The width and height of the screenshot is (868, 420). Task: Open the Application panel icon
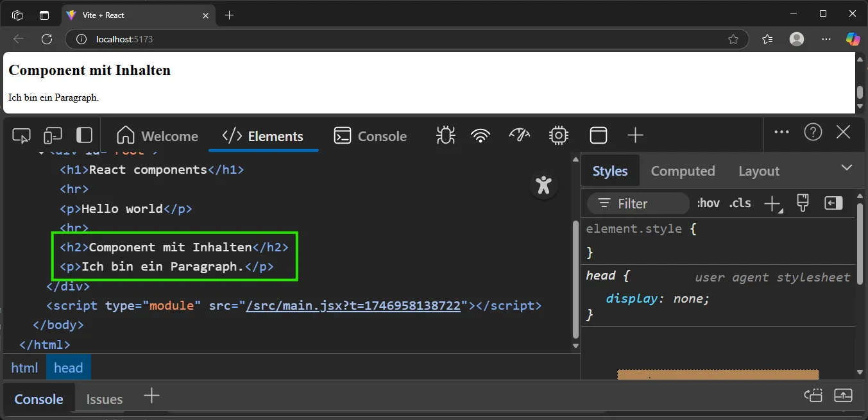tap(598, 135)
